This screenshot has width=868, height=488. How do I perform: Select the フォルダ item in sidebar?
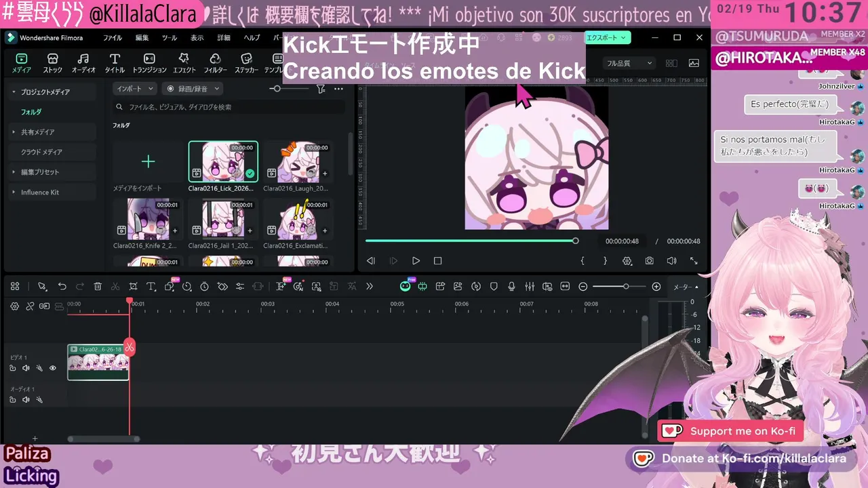[x=31, y=112]
